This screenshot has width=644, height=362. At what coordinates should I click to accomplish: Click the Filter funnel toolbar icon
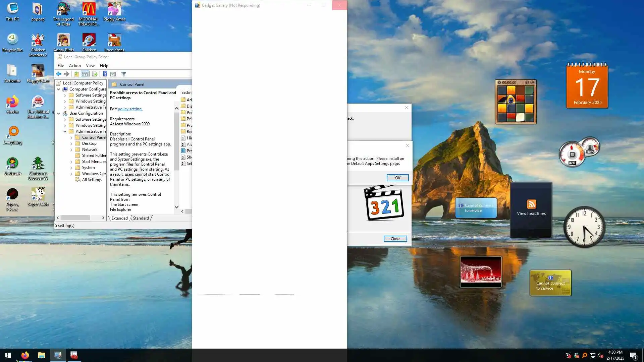(123, 74)
